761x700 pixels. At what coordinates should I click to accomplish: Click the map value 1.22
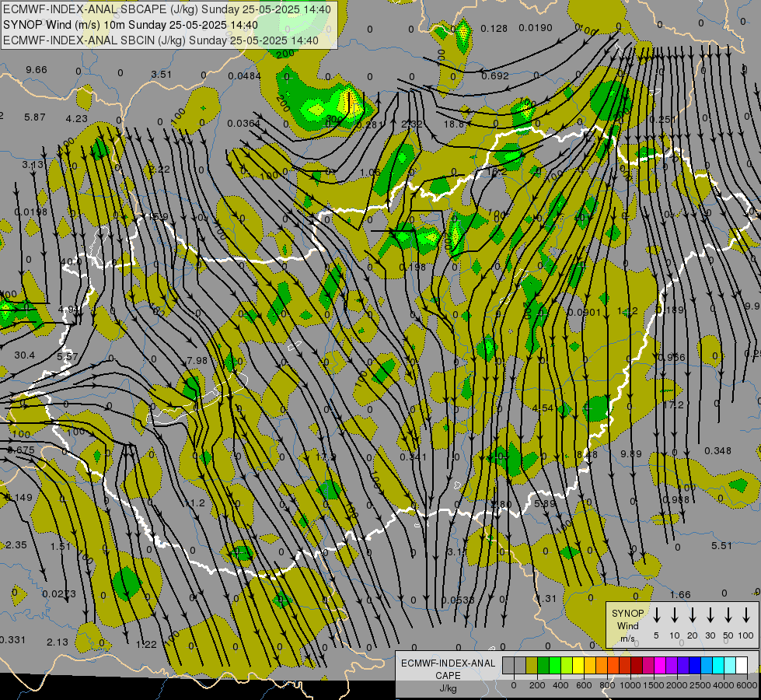(x=146, y=645)
